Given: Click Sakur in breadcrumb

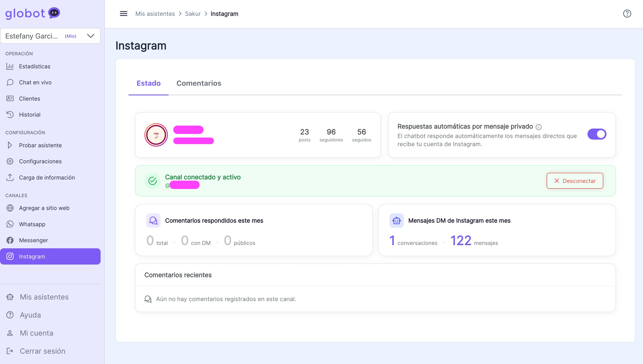Looking at the screenshot, I should click(193, 14).
